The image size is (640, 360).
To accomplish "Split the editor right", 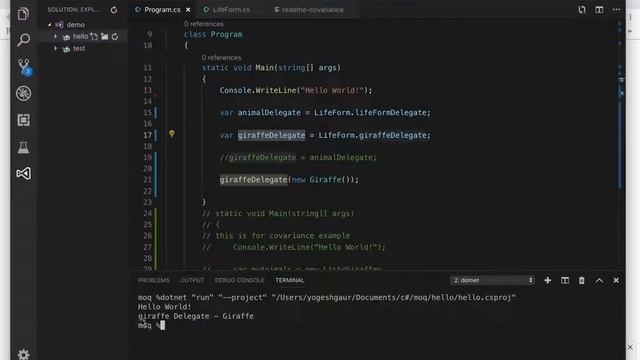I will 599,10.
